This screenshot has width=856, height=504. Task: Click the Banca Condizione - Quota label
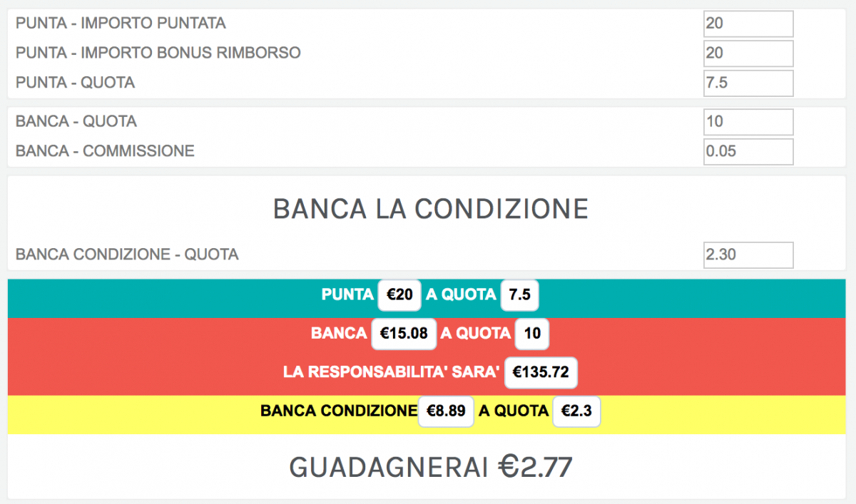coord(127,254)
